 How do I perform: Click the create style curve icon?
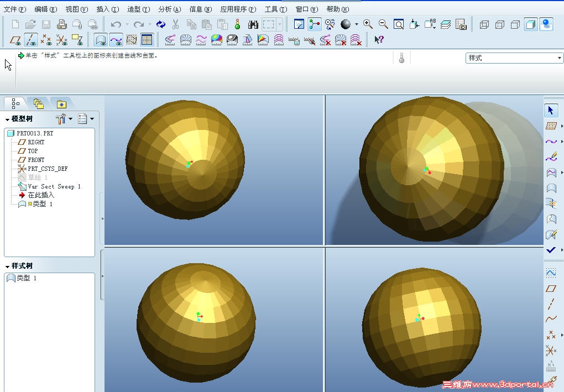tap(551, 142)
